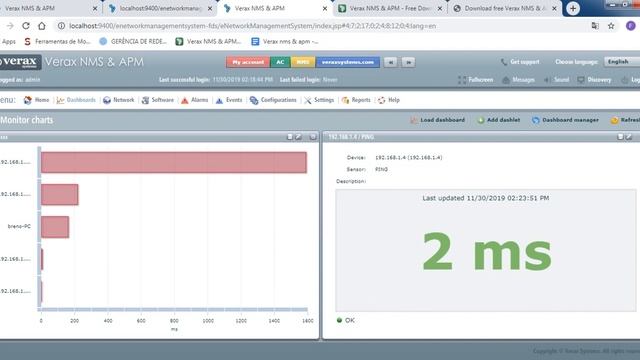Open the Dashboards menu
Viewport: 640px width, 360px height.
pyautogui.click(x=76, y=100)
